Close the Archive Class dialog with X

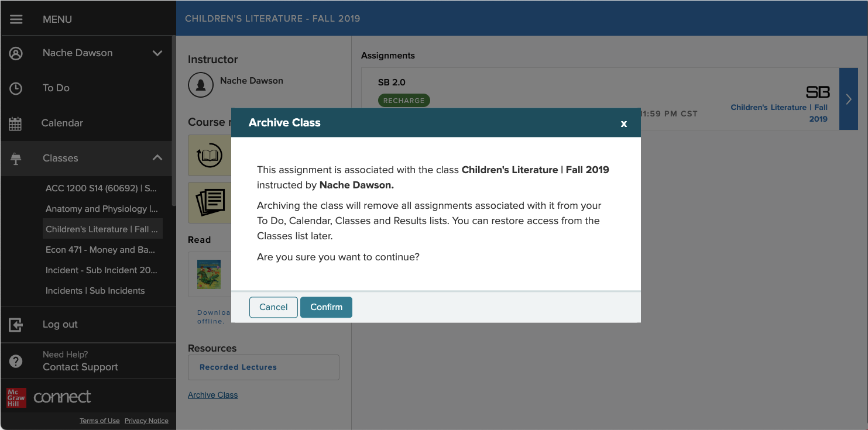click(624, 123)
